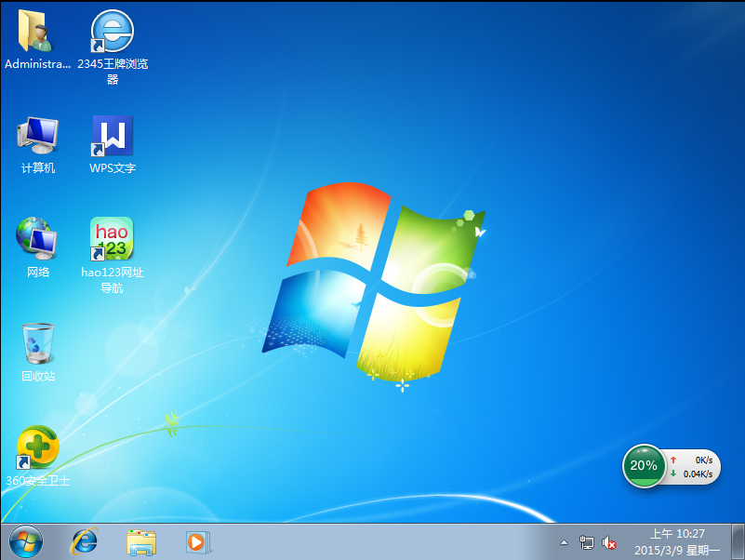Screen dimensions: 745x560
Task: Launch Windows Media Player from taskbar
Action: (x=197, y=542)
